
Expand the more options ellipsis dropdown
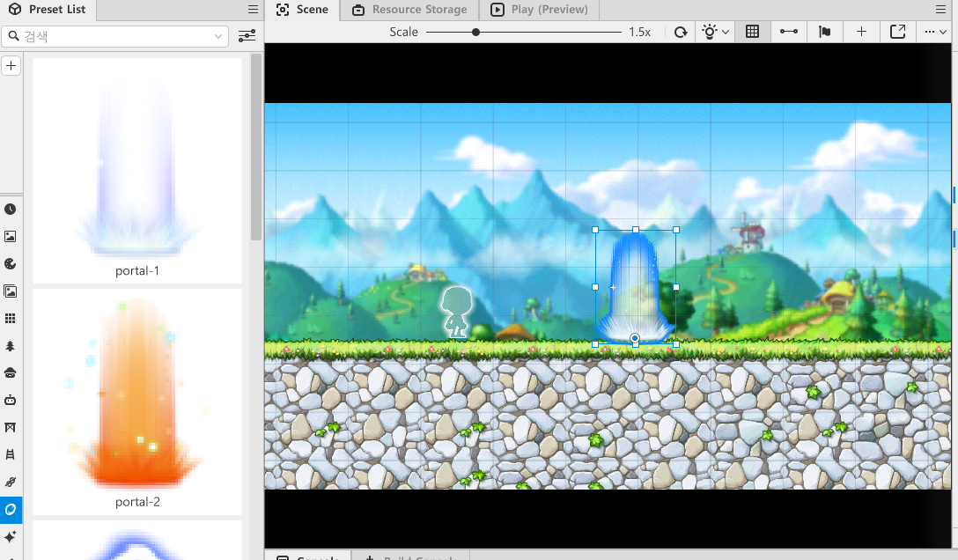[935, 32]
